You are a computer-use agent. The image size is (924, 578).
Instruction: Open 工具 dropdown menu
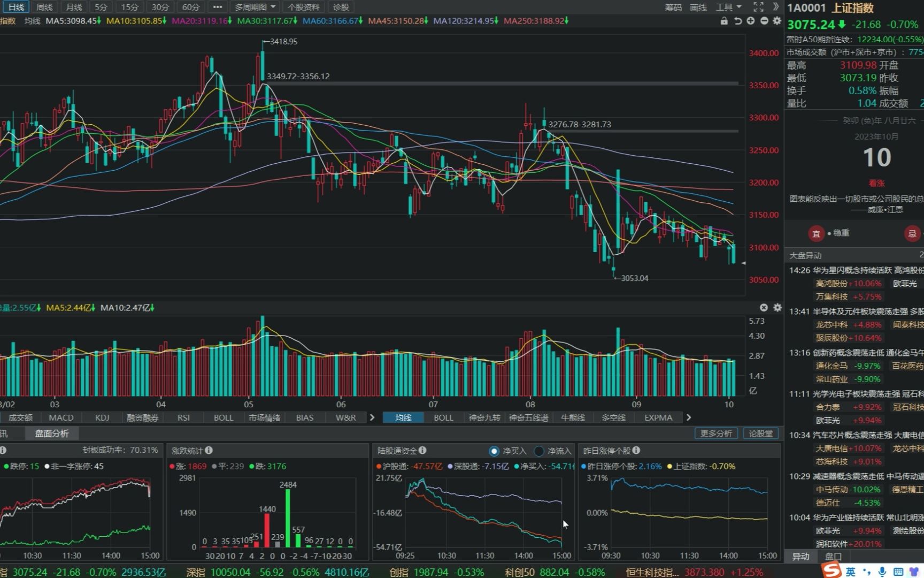pyautogui.click(x=729, y=7)
